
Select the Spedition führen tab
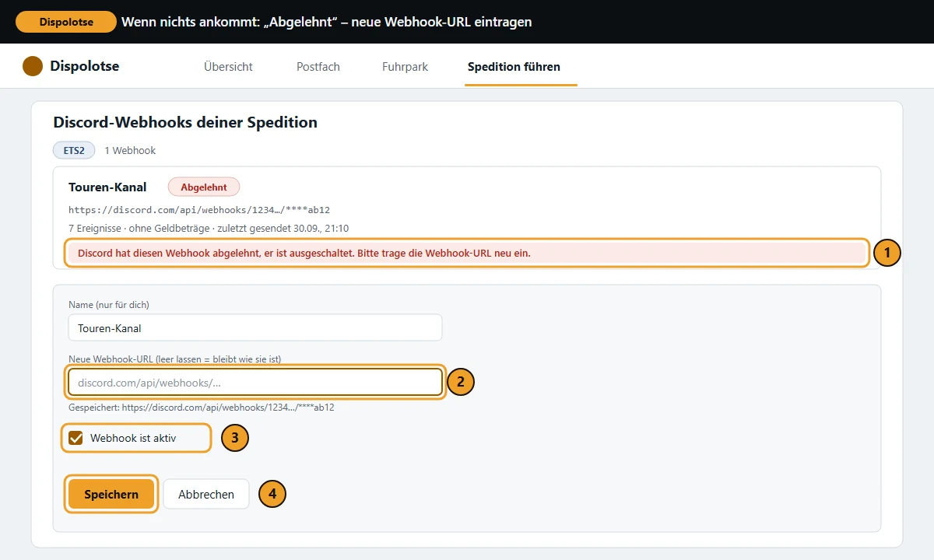[x=514, y=67]
